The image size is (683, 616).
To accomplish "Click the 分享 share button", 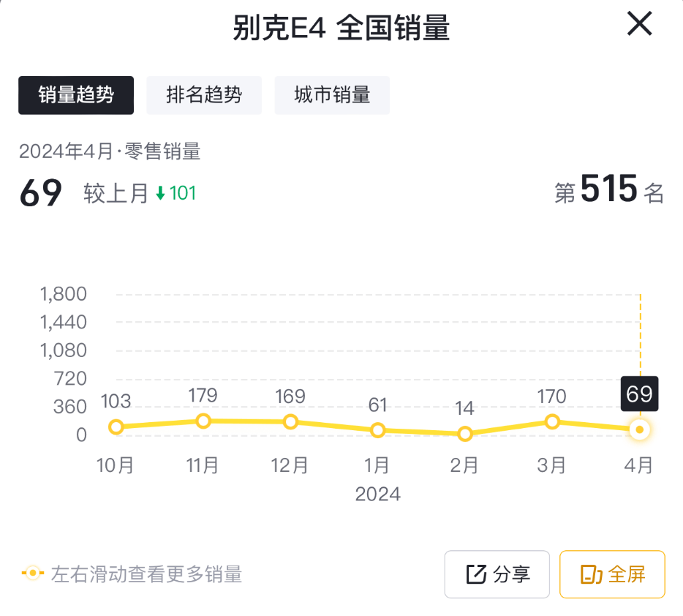I will (497, 574).
